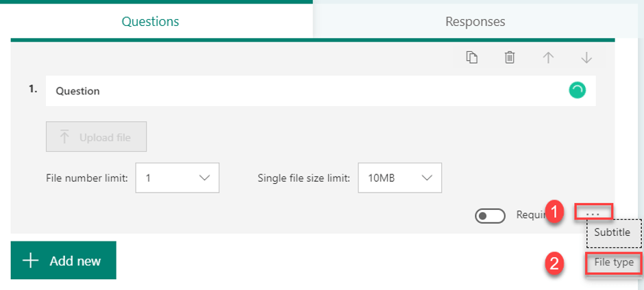This screenshot has width=644, height=290.
Task: Open the Single file size limit dropdown
Action: 399,178
